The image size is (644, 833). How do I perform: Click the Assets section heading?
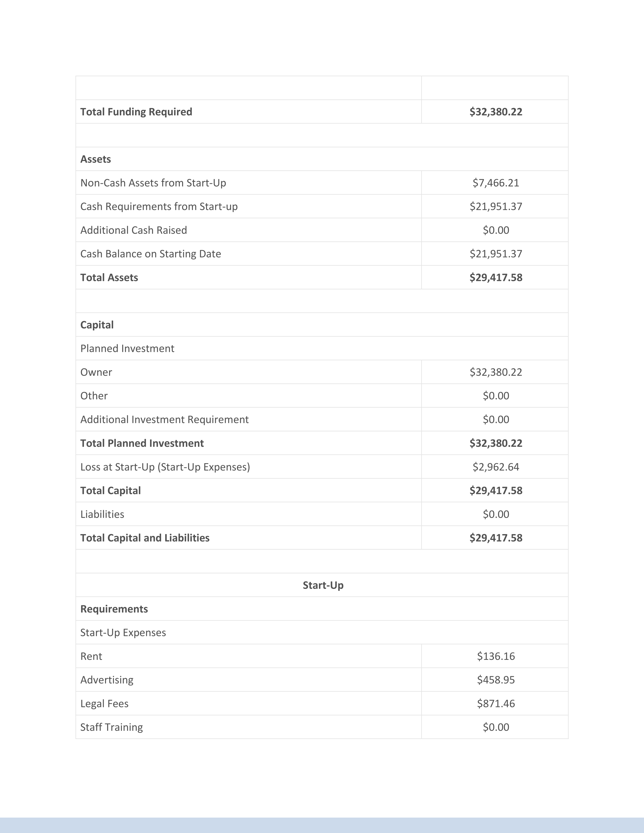95,159
